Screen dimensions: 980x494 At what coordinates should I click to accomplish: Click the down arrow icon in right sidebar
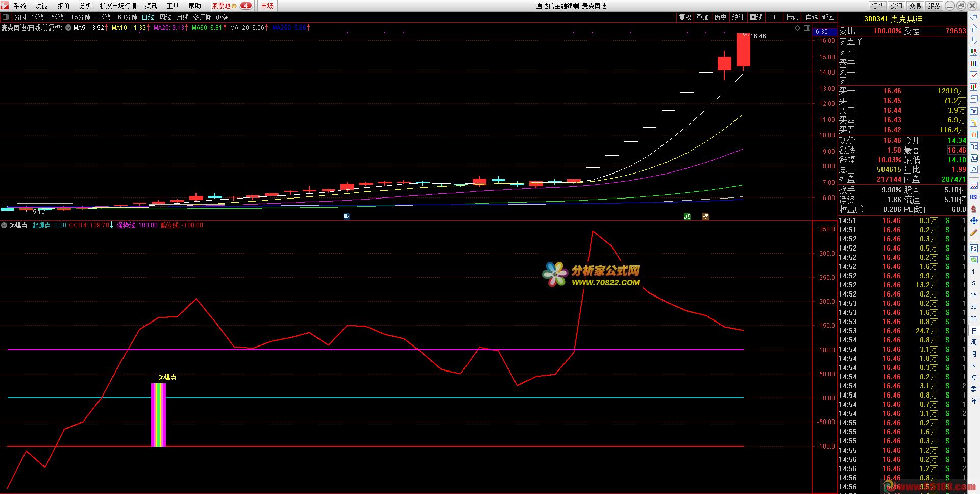click(973, 40)
